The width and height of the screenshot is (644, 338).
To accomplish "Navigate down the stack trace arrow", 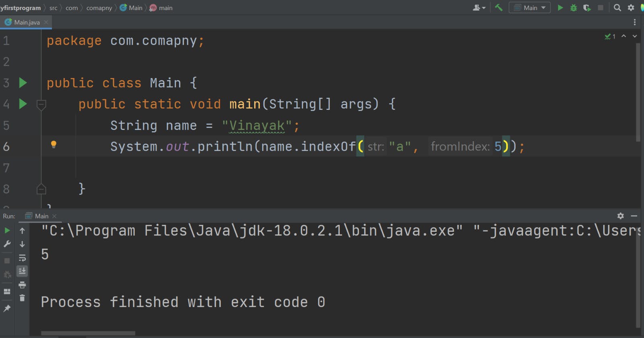I will coord(22,244).
